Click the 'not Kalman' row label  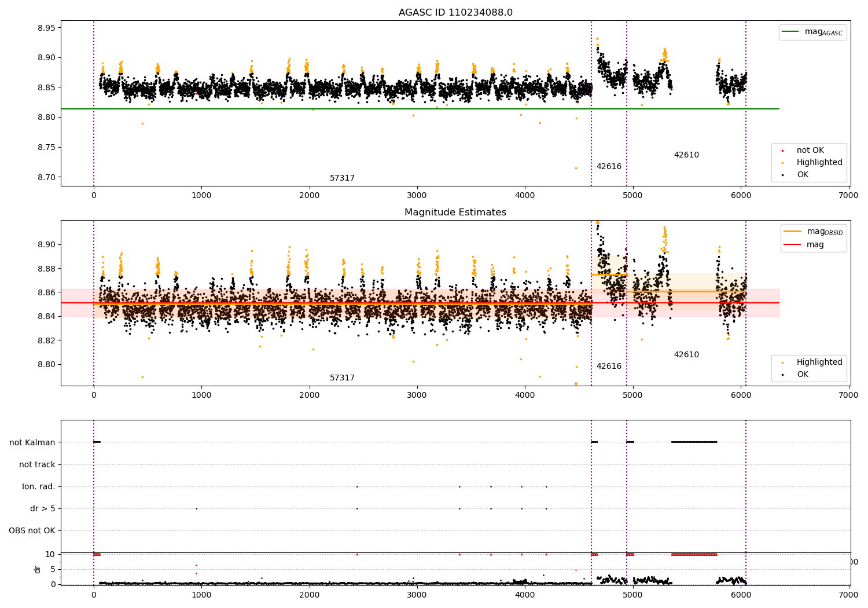point(32,442)
